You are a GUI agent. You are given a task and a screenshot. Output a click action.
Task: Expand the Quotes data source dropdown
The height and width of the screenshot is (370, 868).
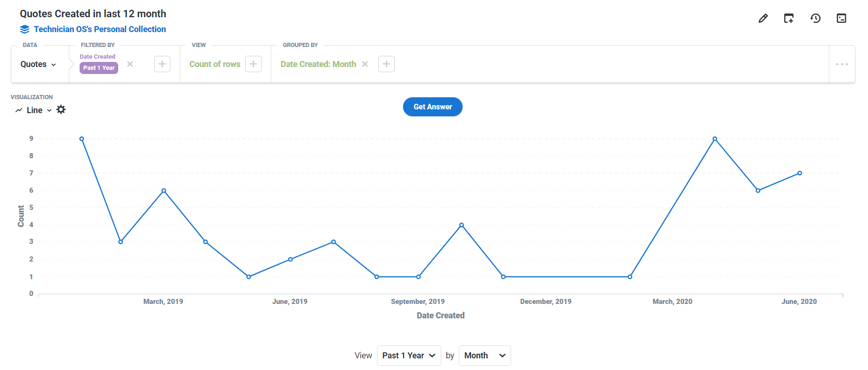(38, 64)
